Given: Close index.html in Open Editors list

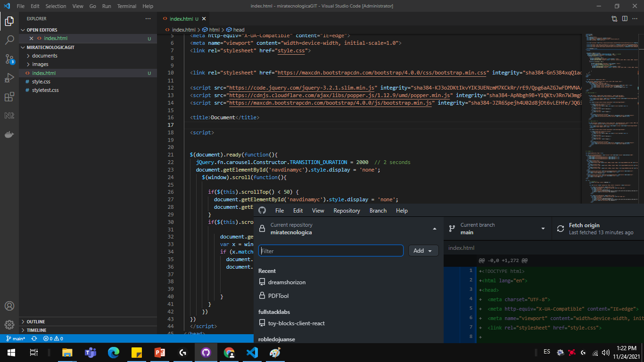Looking at the screenshot, I should pos(32,39).
